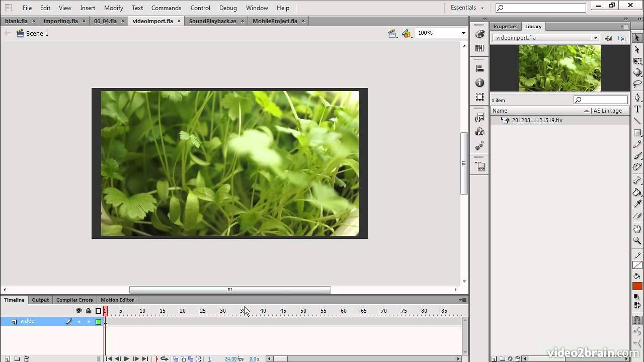Select the Text tool
Screen dimensions: 644x362
(x=637, y=109)
